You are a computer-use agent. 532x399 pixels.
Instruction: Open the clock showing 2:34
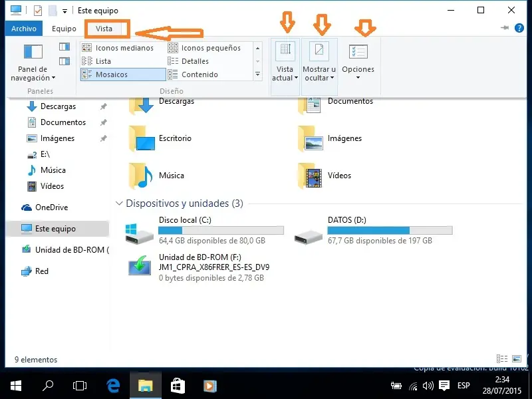[x=502, y=385]
